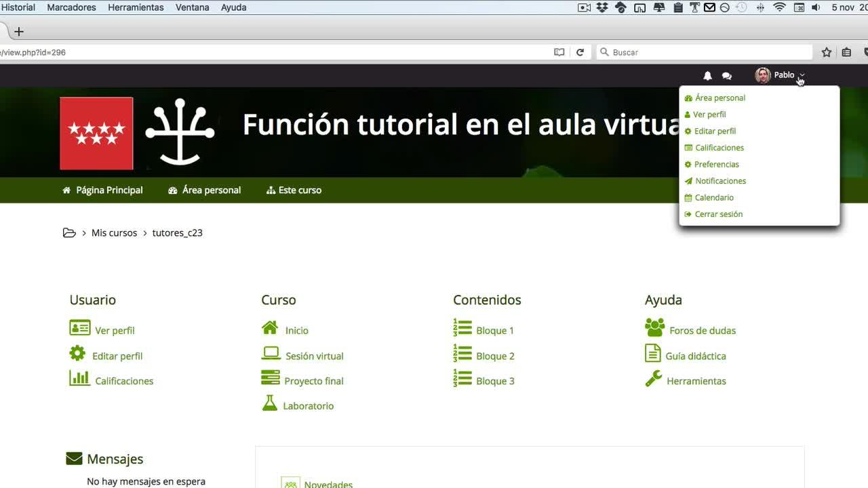The height and width of the screenshot is (488, 868).
Task: Open Bloque 2 contents link
Action: click(495, 356)
